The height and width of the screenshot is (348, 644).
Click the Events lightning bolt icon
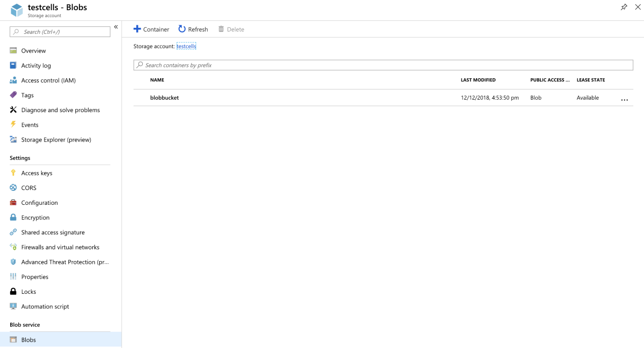pos(13,124)
